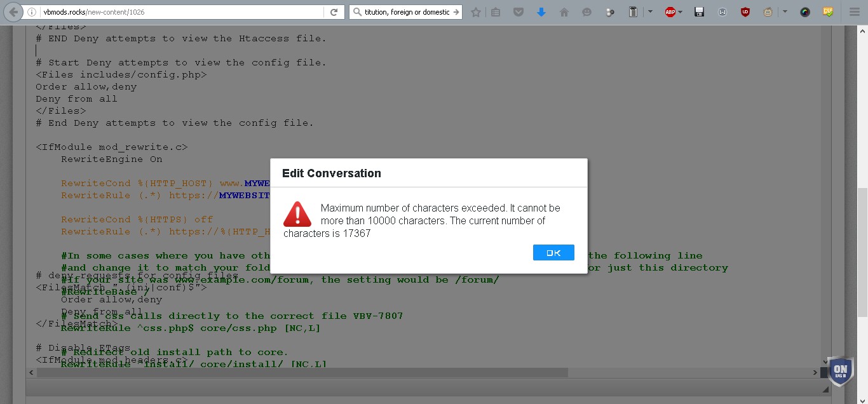
Task: Save page to Pocket icon
Action: click(x=519, y=11)
